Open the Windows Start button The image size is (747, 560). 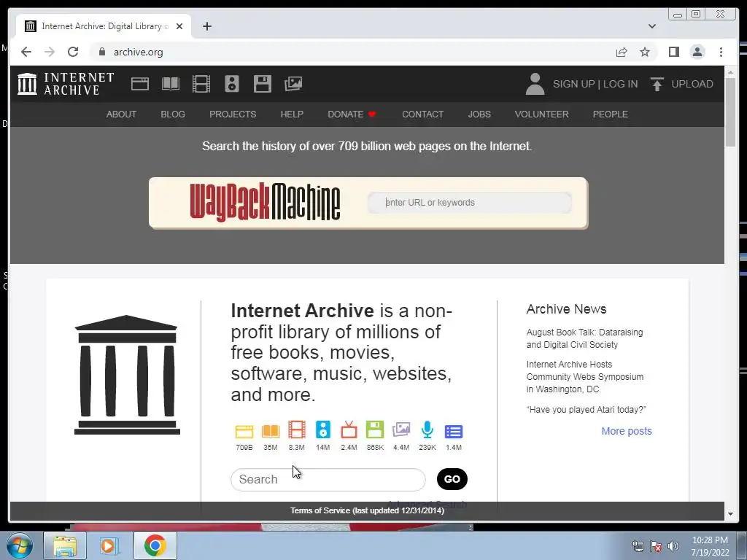[20, 545]
